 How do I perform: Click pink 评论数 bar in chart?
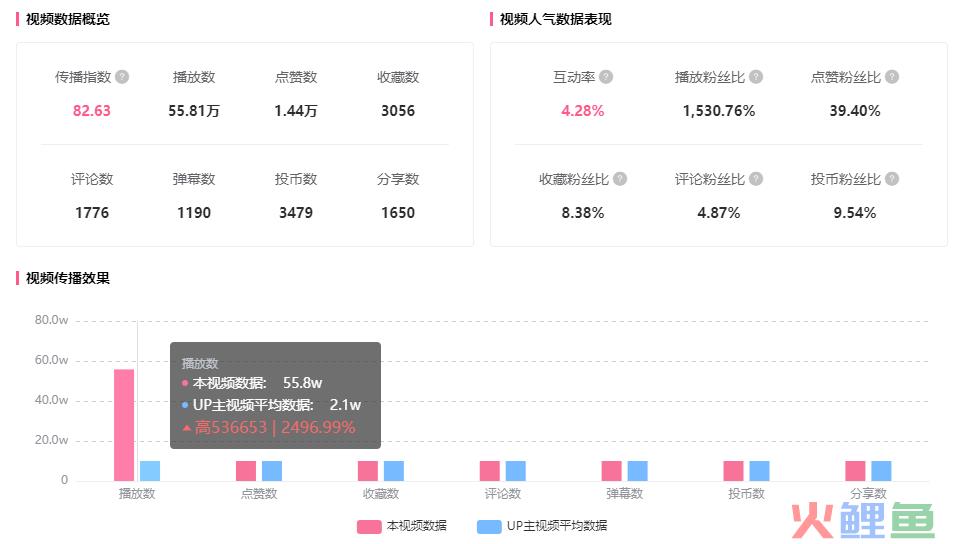(x=490, y=471)
